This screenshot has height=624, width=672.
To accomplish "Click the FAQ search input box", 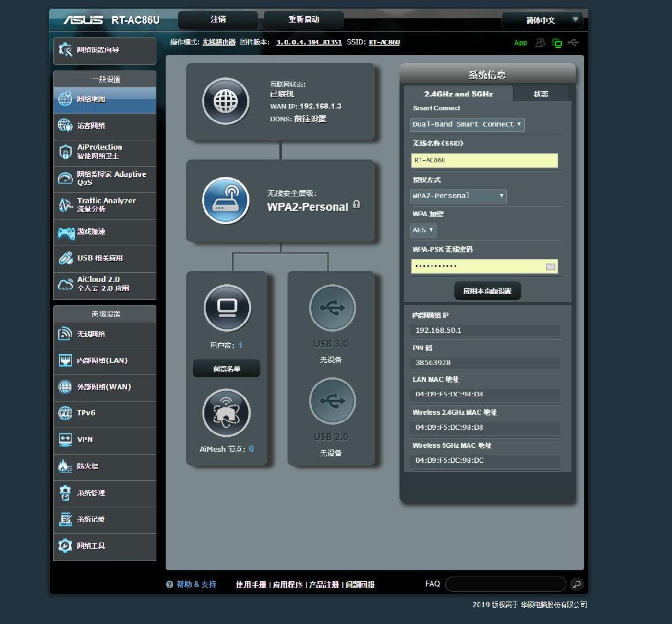I will click(506, 584).
